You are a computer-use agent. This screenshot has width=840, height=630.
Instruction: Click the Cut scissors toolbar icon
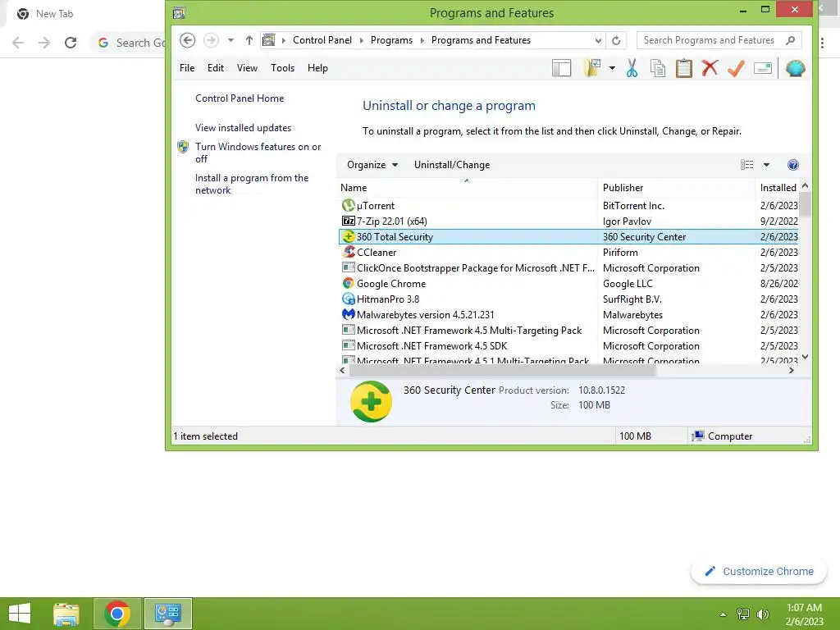click(x=632, y=69)
